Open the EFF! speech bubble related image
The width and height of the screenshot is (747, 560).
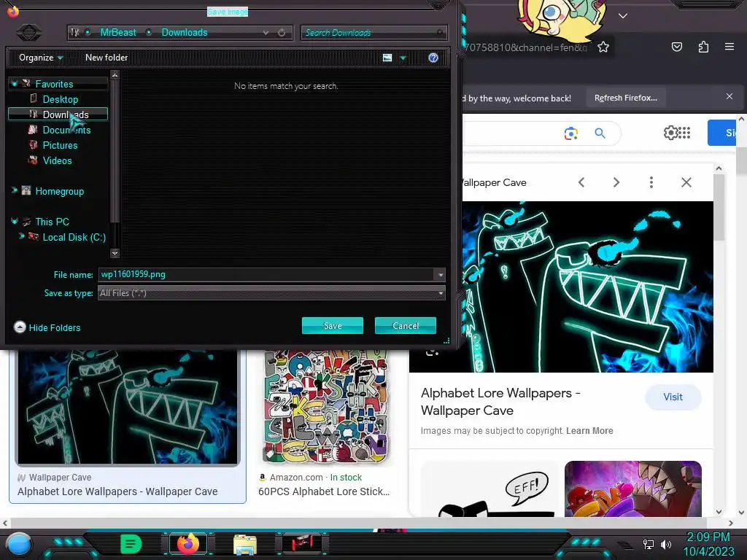(x=490, y=489)
